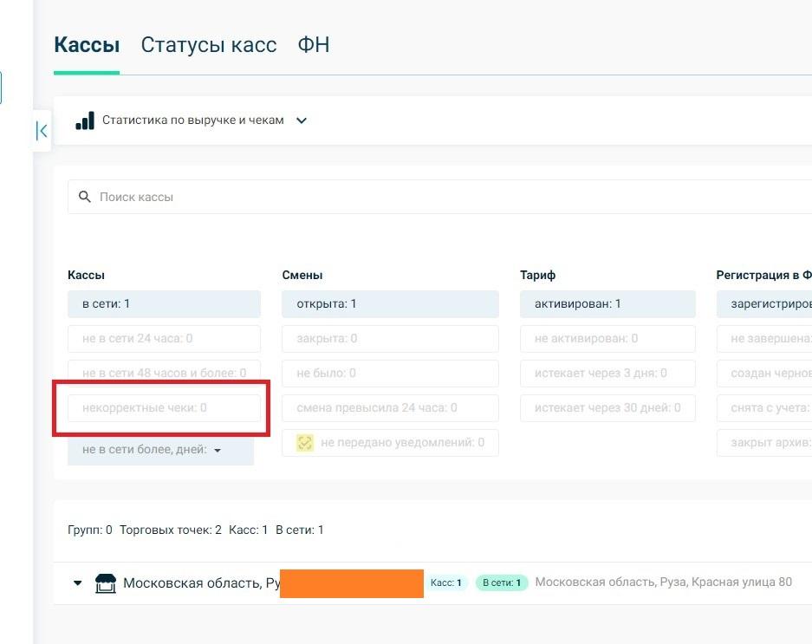Screen dimensions: 812x644
Task: Toggle the 'открыта: 1' shift filter
Action: 390,304
